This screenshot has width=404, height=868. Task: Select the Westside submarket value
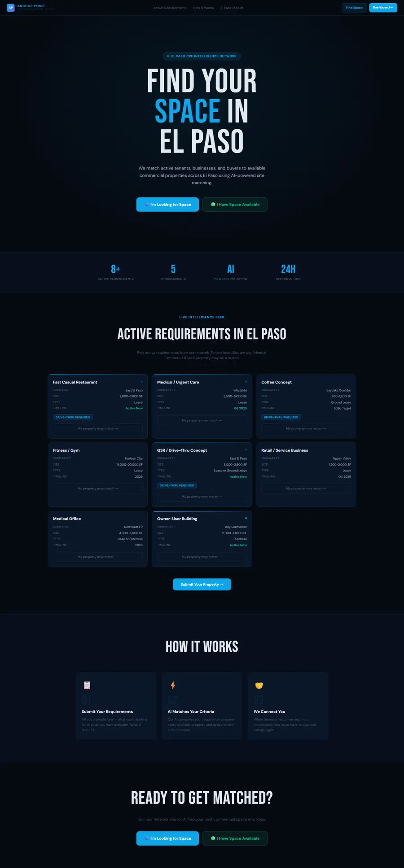[240, 390]
